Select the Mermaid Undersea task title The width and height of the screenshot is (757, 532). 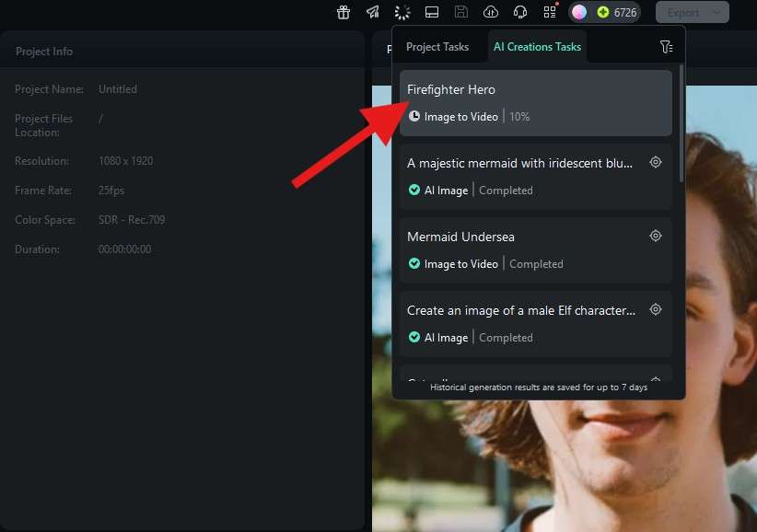pyautogui.click(x=460, y=237)
